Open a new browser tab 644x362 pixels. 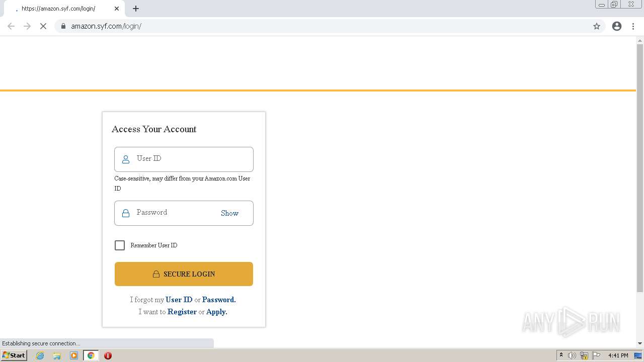coord(136,9)
